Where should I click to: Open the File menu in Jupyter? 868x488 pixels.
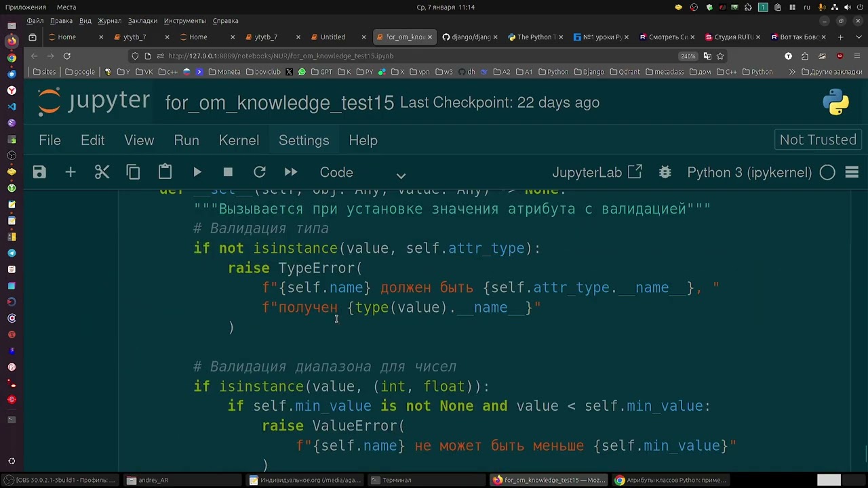[x=50, y=140]
